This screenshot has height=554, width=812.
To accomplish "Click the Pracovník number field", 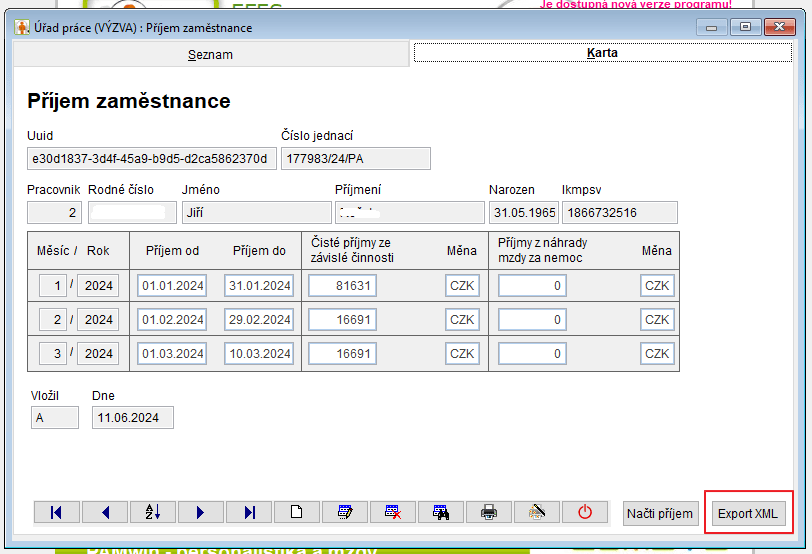I will point(54,212).
